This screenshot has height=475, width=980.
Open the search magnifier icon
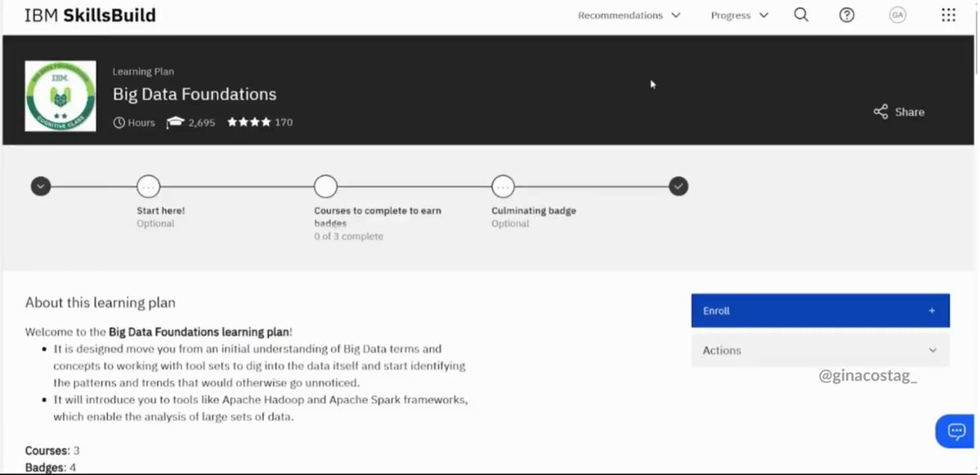pyautogui.click(x=801, y=15)
